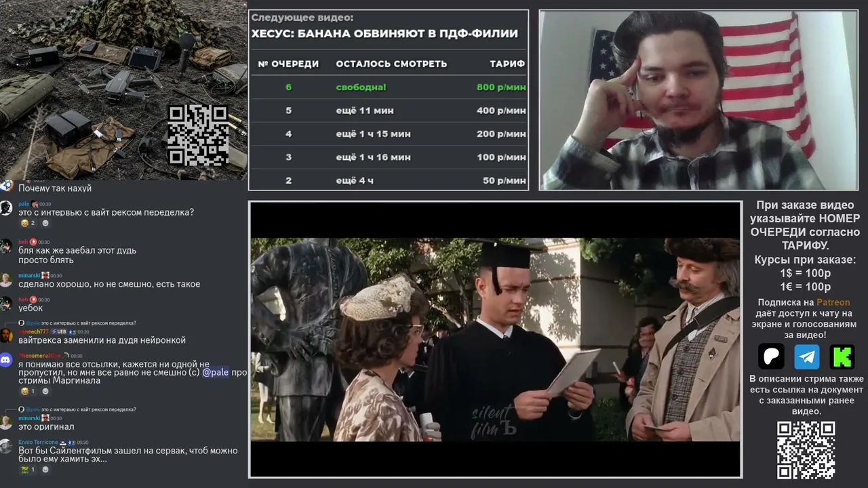Image resolution: width=868 pixels, height=488 pixels.
Task: Click the UEB tag next to vaneech777
Action: (59, 331)
